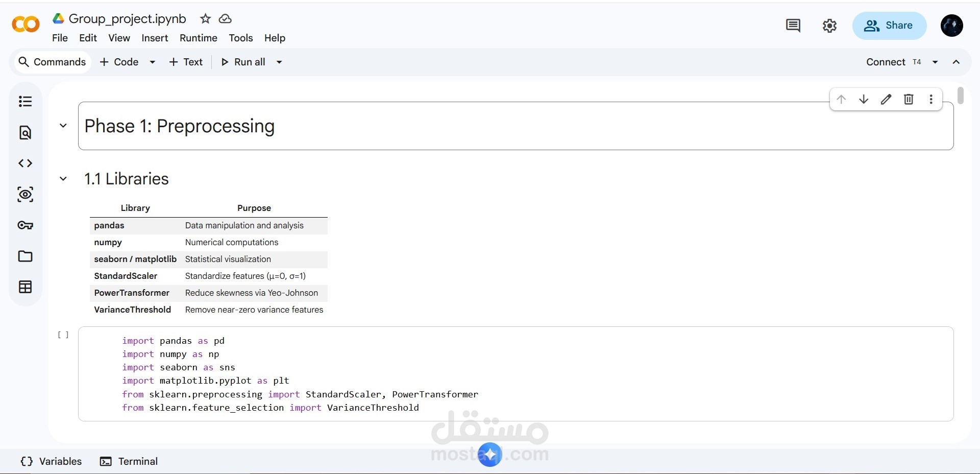Screen dimensions: 980x474
Task: Click inside the imports code editor
Action: click(x=516, y=374)
